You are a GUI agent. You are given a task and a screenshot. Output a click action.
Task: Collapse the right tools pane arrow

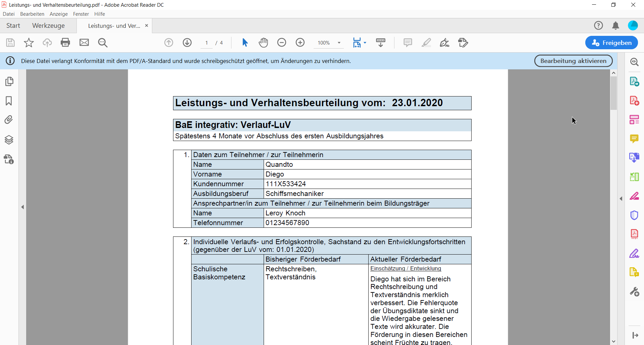pyautogui.click(x=621, y=199)
